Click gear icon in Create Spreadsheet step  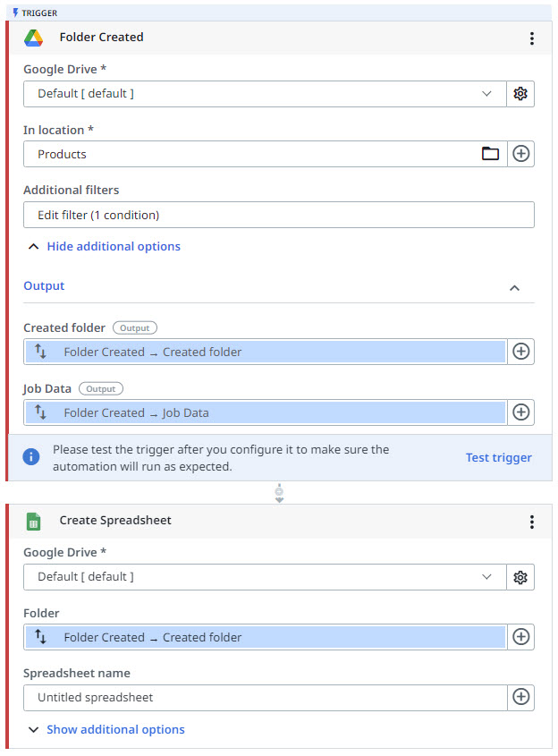click(x=520, y=577)
